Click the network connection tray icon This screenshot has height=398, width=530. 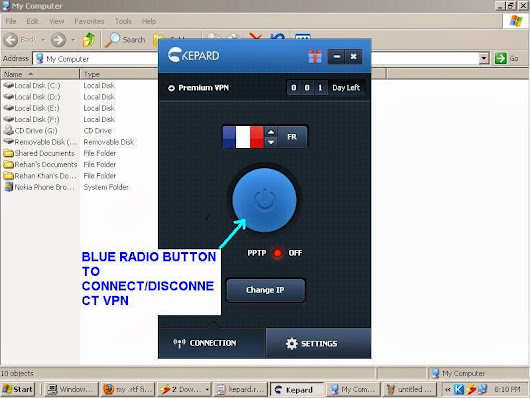tap(482, 390)
